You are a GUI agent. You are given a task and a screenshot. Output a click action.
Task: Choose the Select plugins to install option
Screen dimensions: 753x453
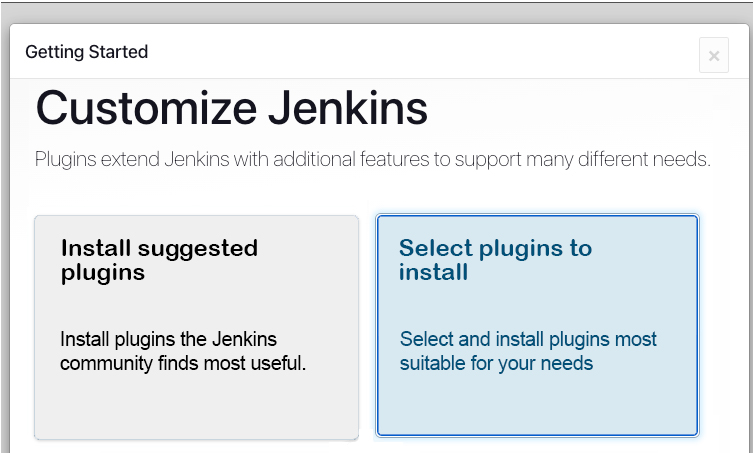click(x=537, y=326)
